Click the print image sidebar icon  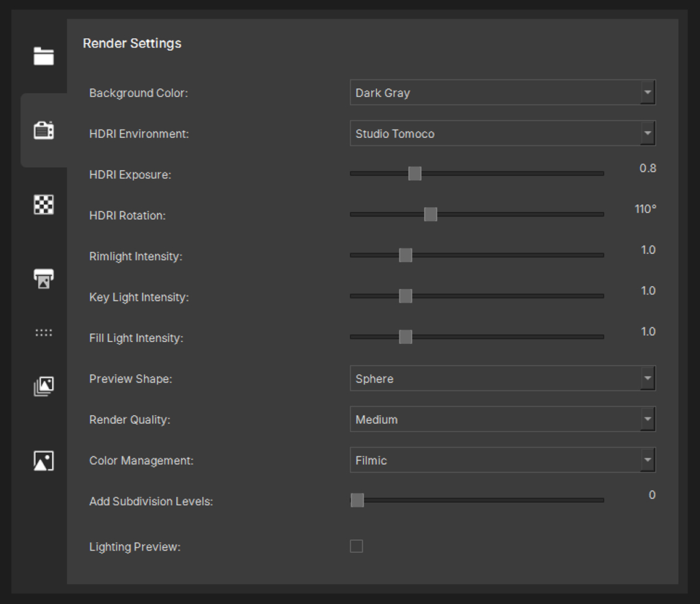44,279
